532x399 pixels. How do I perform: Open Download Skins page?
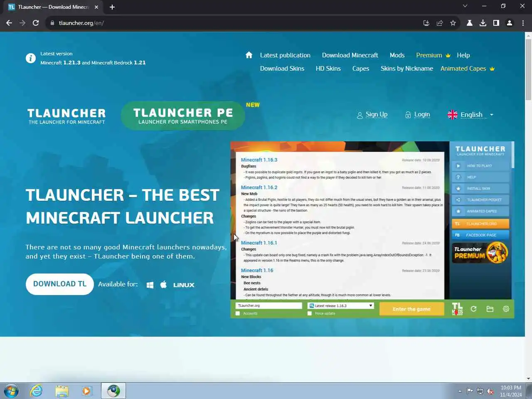tap(282, 68)
